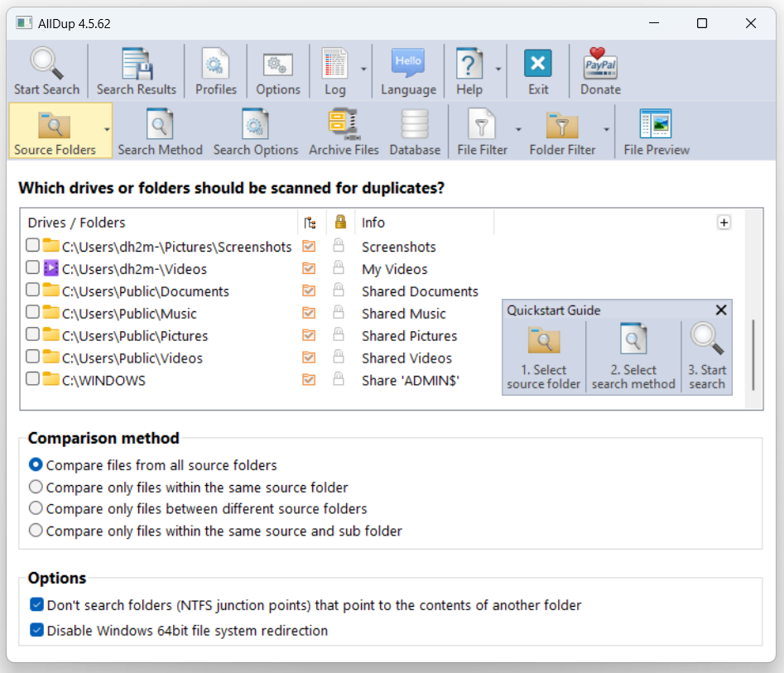
Task: Toggle lock icon on Shared Videos row
Action: [339, 357]
